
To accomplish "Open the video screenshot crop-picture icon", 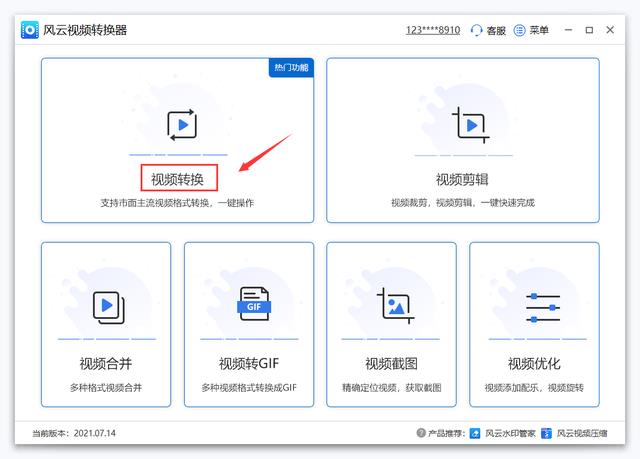I will pos(395,306).
